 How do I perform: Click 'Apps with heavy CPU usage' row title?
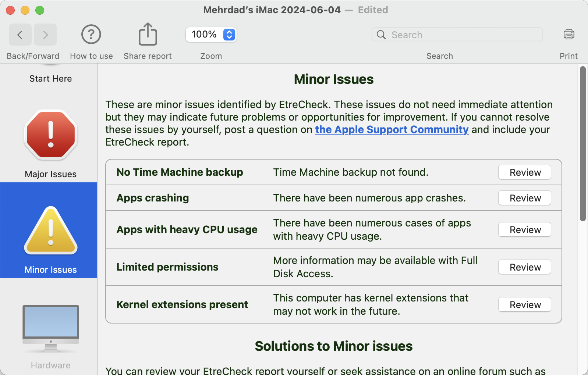coord(187,229)
